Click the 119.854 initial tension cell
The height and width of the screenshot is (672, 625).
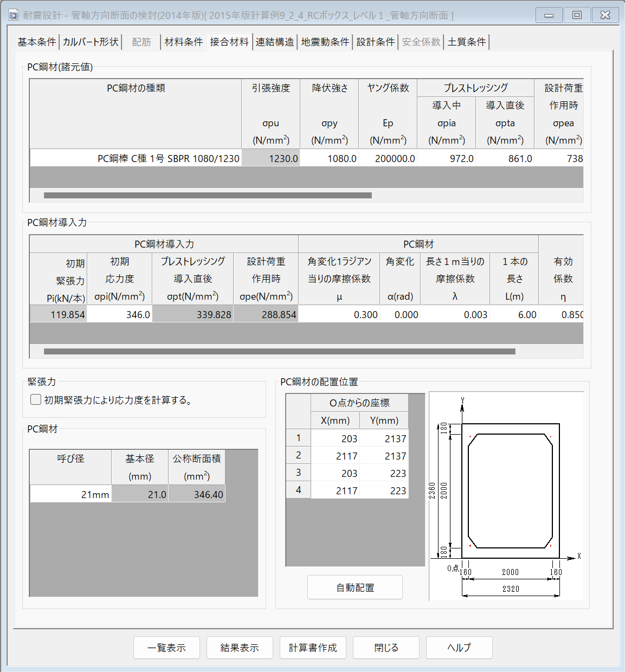(x=59, y=314)
